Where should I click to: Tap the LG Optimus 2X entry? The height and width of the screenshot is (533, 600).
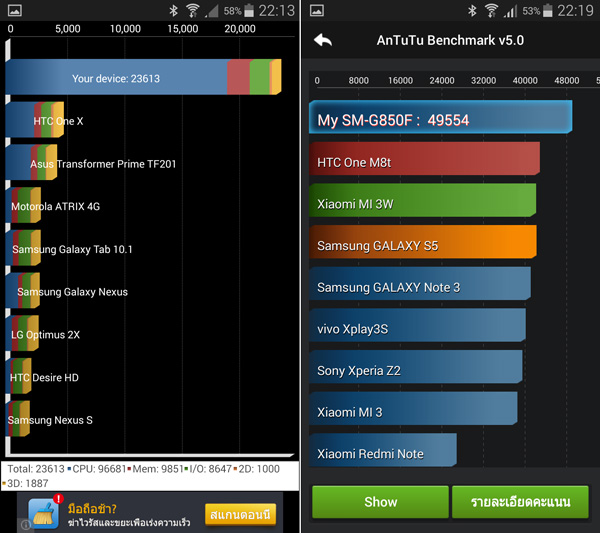43,334
